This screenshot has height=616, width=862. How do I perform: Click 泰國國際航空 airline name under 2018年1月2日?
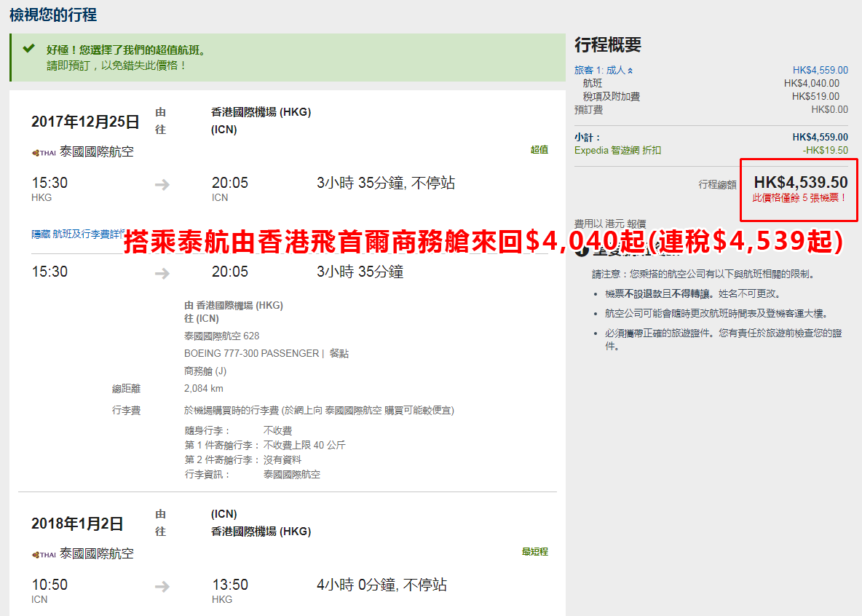97,554
